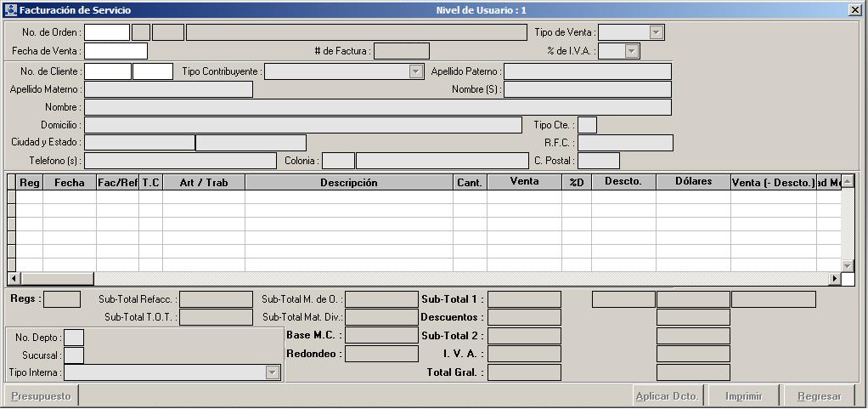Focus the Fecha de Venta field
Viewport: 868px width, 409px height.
pos(116,51)
